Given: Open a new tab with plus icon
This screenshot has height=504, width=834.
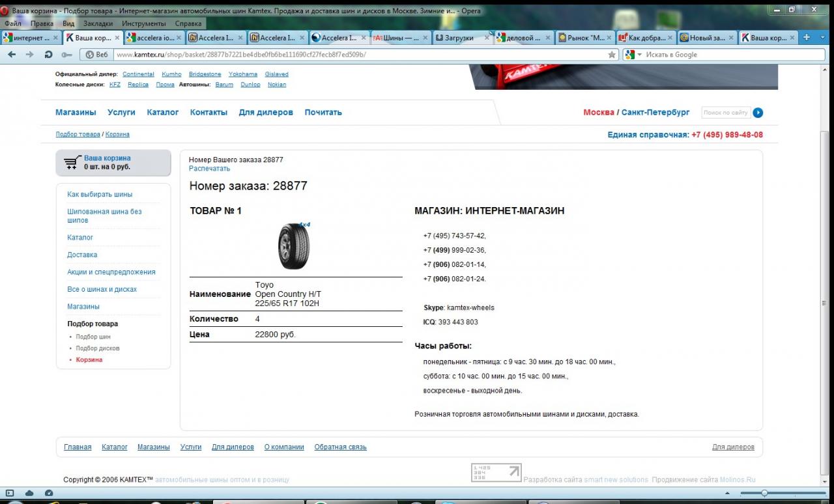Looking at the screenshot, I should coord(807,38).
